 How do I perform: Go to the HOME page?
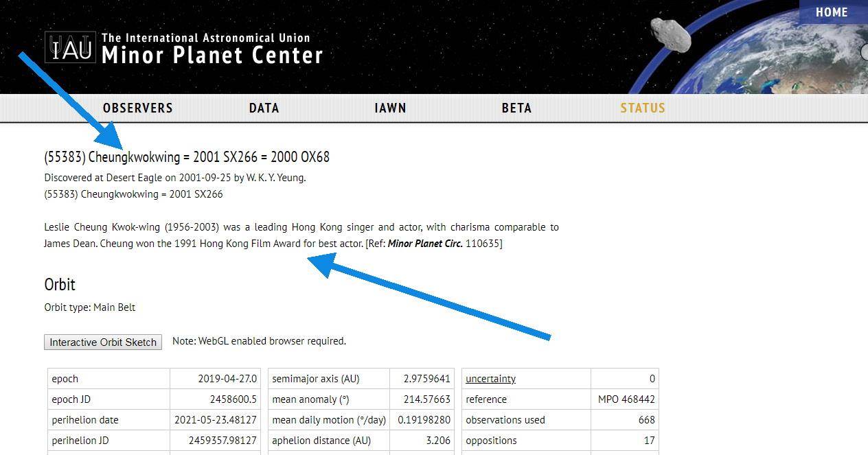click(832, 12)
